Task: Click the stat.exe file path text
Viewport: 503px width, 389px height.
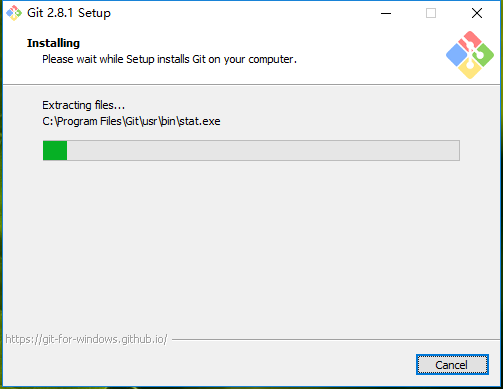Action: [131, 121]
